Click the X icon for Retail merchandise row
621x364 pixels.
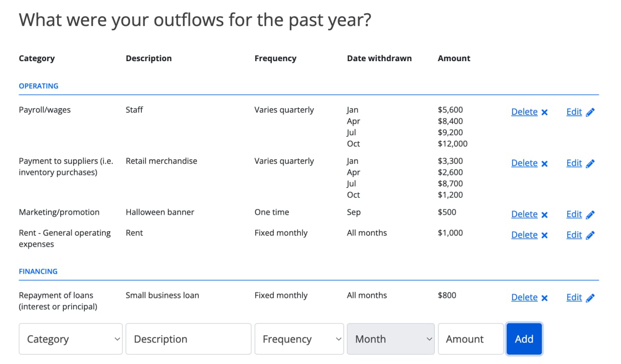(x=544, y=163)
